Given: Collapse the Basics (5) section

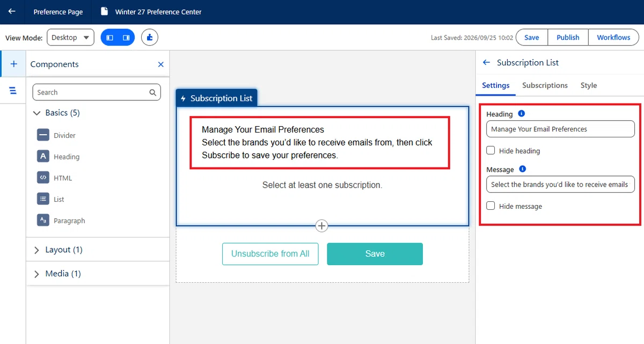Looking at the screenshot, I should (36, 113).
